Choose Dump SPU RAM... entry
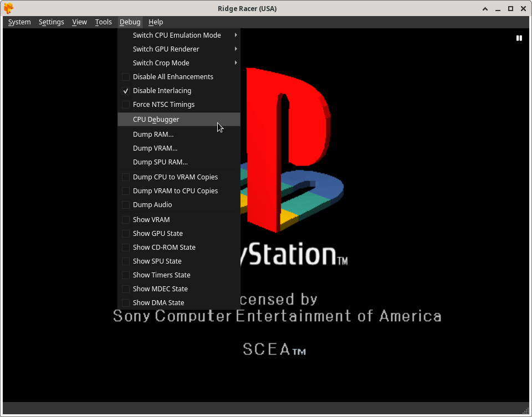The image size is (532, 417). [179, 162]
